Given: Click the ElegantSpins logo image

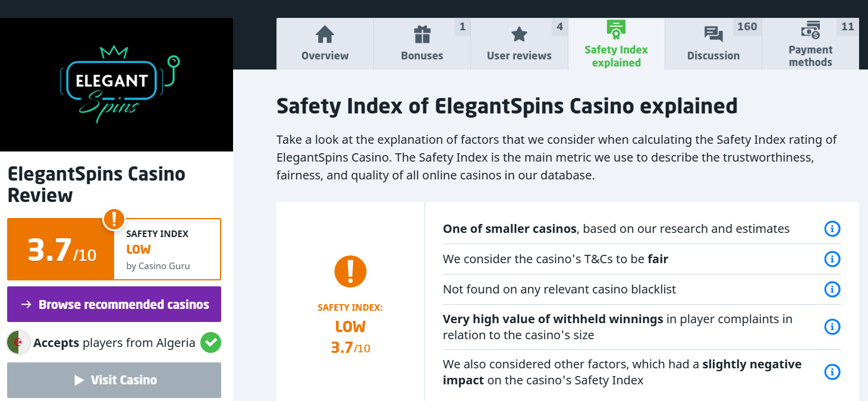Looking at the screenshot, I should (x=117, y=84).
